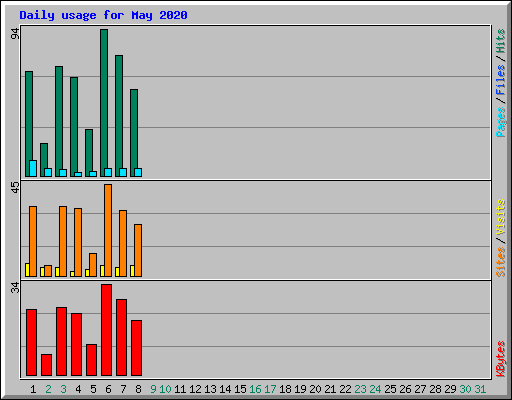Click green day 24 on the x-axis
Screen dimensions: 512x400
375,389
